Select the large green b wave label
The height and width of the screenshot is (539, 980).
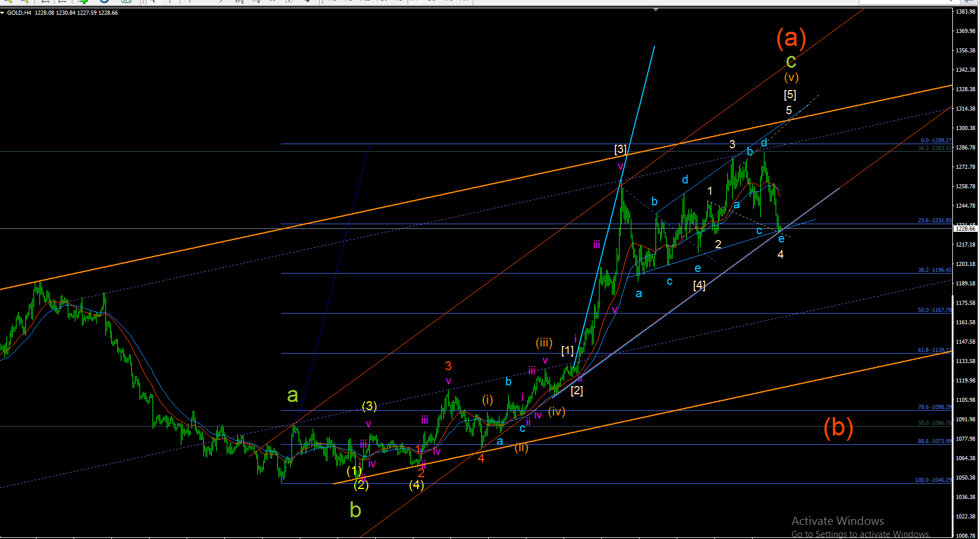(x=355, y=510)
